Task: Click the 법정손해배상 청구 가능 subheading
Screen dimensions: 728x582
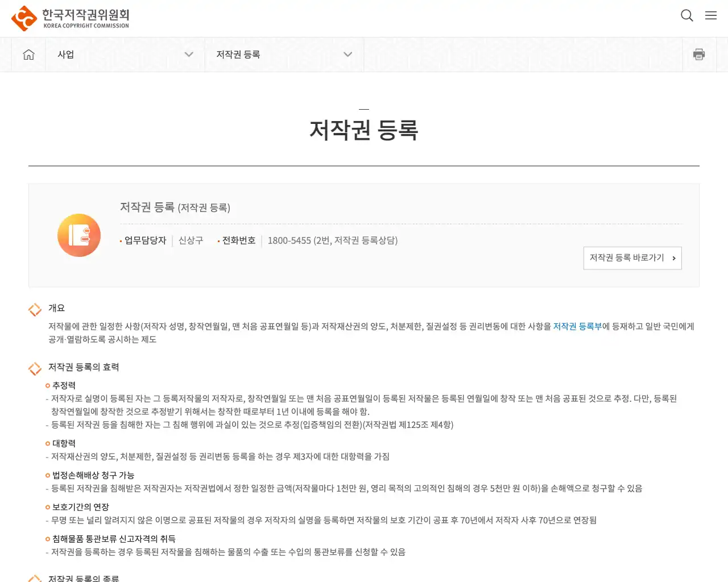Action: (x=93, y=475)
